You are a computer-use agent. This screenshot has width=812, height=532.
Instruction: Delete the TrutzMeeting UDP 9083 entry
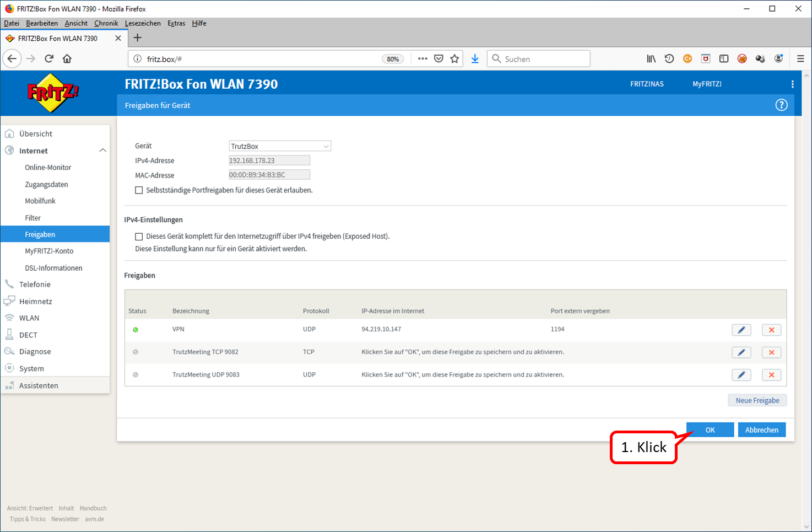tap(771, 375)
